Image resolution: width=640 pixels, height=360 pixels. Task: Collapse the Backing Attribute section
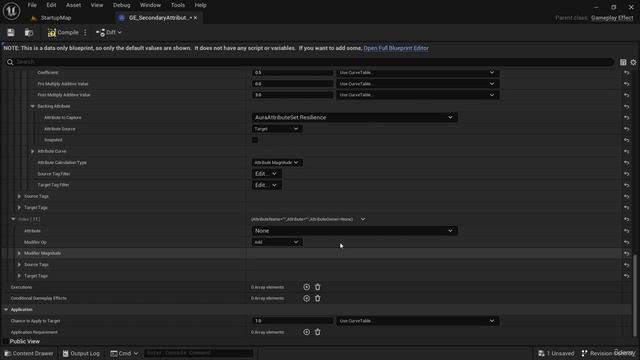click(x=33, y=106)
